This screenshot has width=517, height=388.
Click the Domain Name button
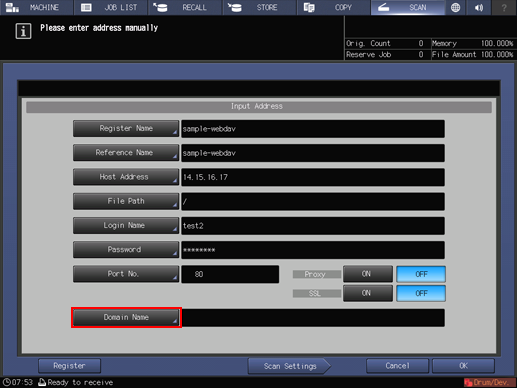coord(126,317)
